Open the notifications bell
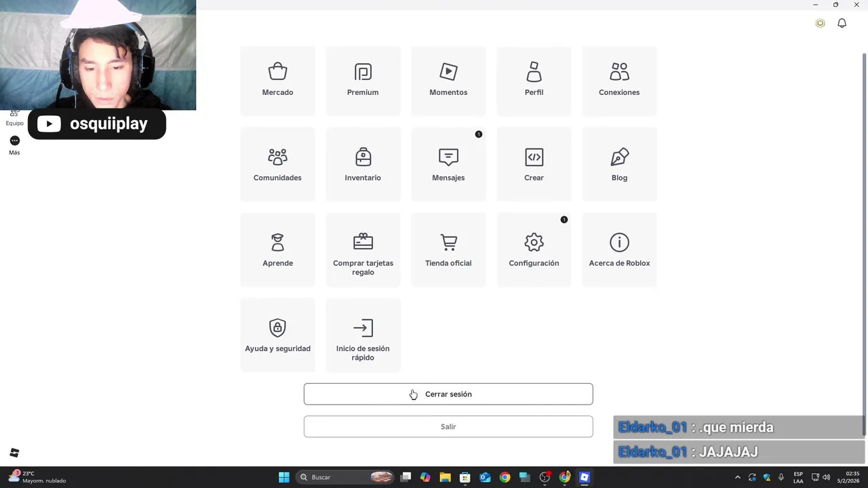 [842, 23]
